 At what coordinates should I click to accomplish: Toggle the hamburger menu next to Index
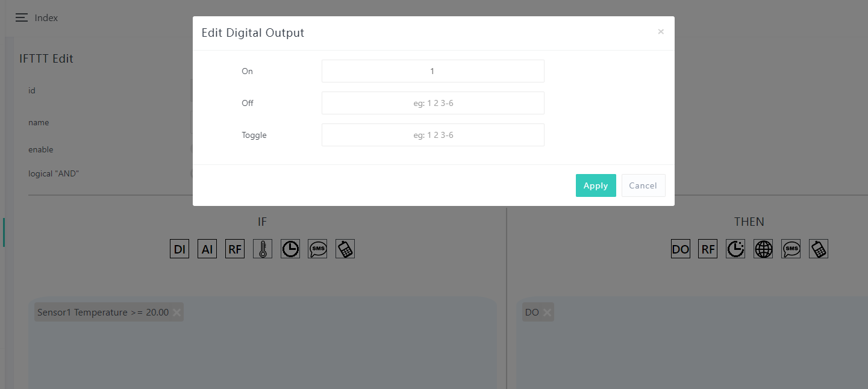(x=22, y=17)
